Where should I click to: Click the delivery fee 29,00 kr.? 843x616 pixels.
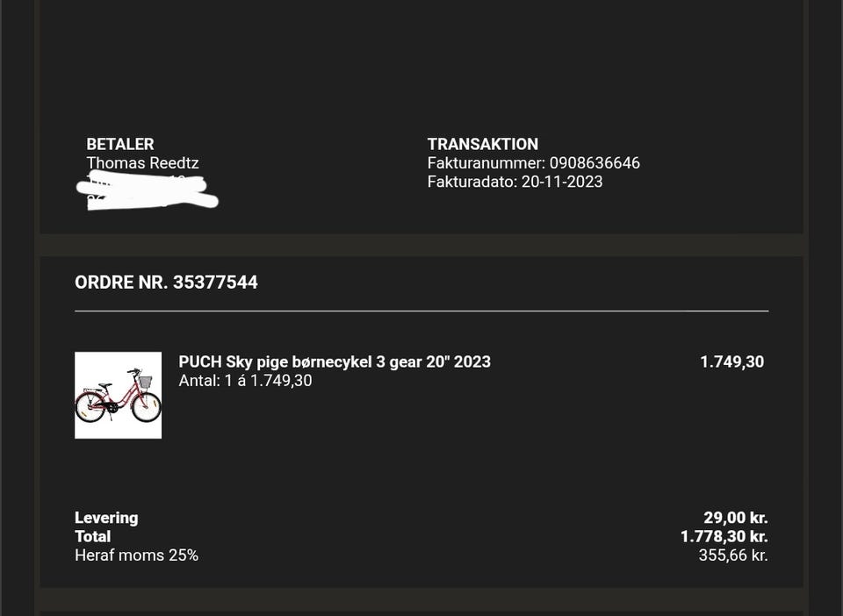pos(735,518)
